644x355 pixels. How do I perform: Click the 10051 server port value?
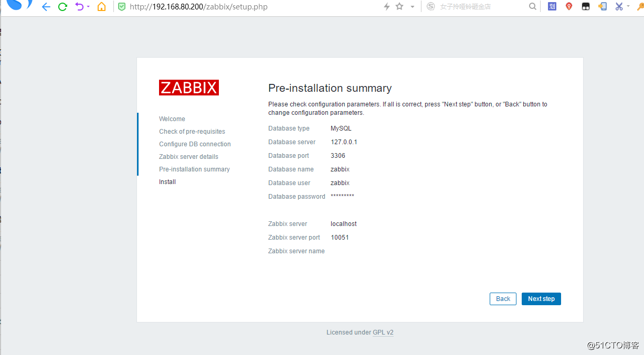pyautogui.click(x=340, y=238)
